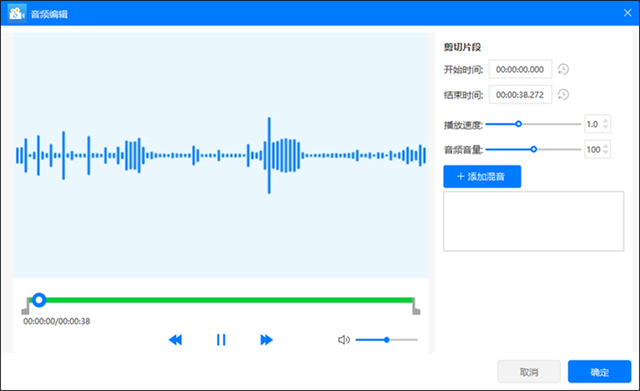Click the 播放速度 slider handle

click(518, 124)
